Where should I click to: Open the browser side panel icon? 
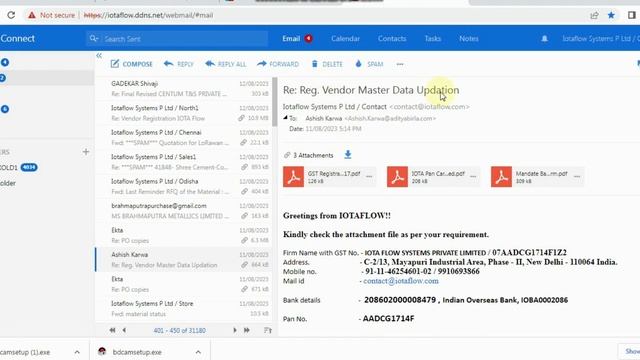click(x=631, y=15)
